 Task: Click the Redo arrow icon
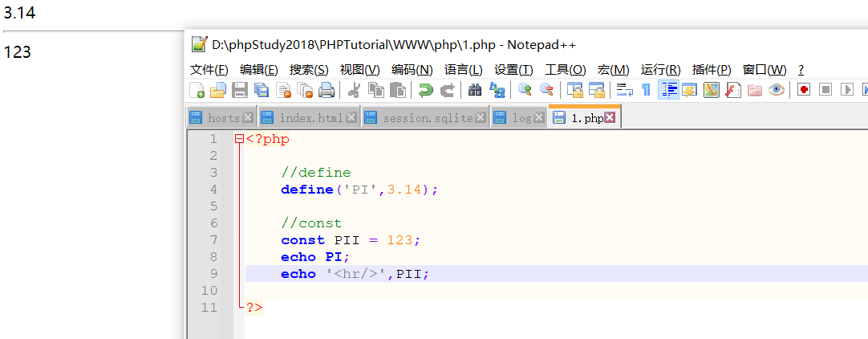447,90
